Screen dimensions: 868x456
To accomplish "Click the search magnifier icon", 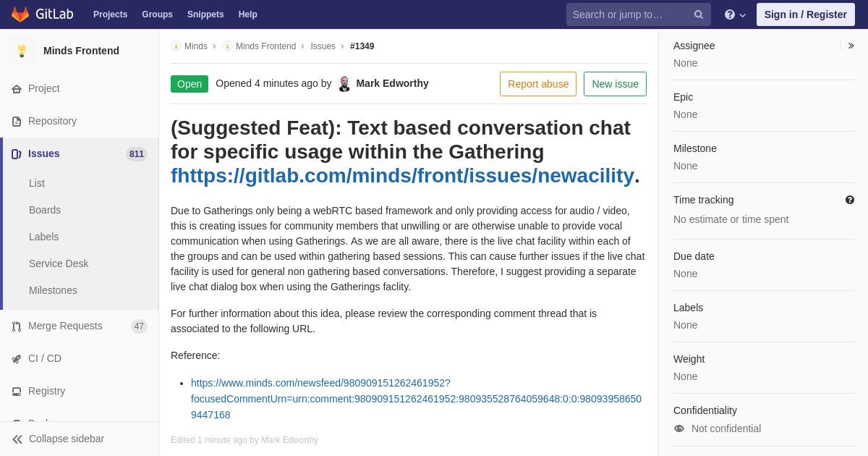I will tap(699, 14).
